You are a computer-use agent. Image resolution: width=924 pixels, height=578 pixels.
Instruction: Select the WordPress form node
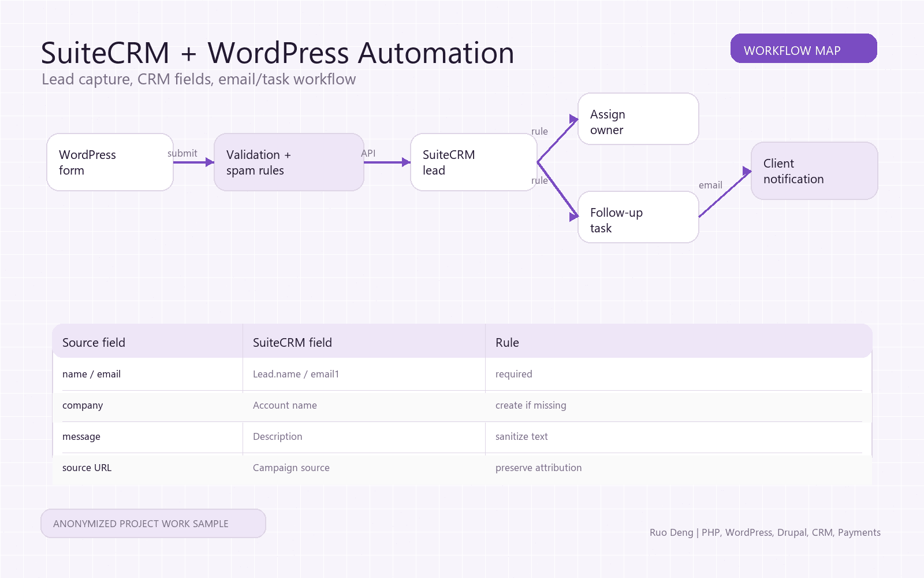[x=110, y=162]
